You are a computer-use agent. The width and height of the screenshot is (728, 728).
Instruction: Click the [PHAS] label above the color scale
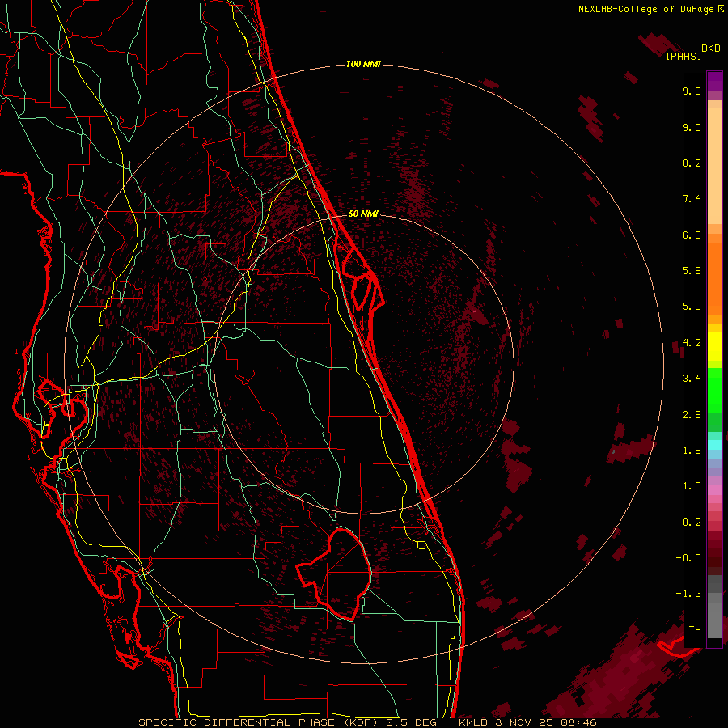(684, 56)
